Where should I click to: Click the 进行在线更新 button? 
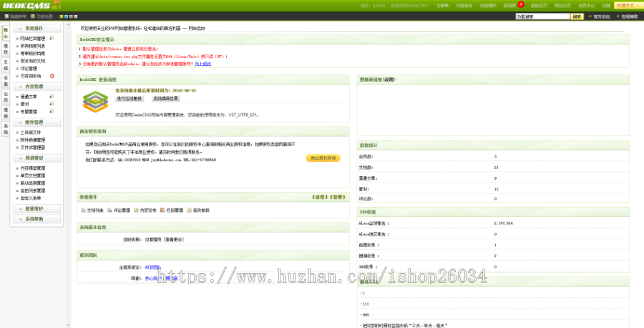click(x=130, y=98)
